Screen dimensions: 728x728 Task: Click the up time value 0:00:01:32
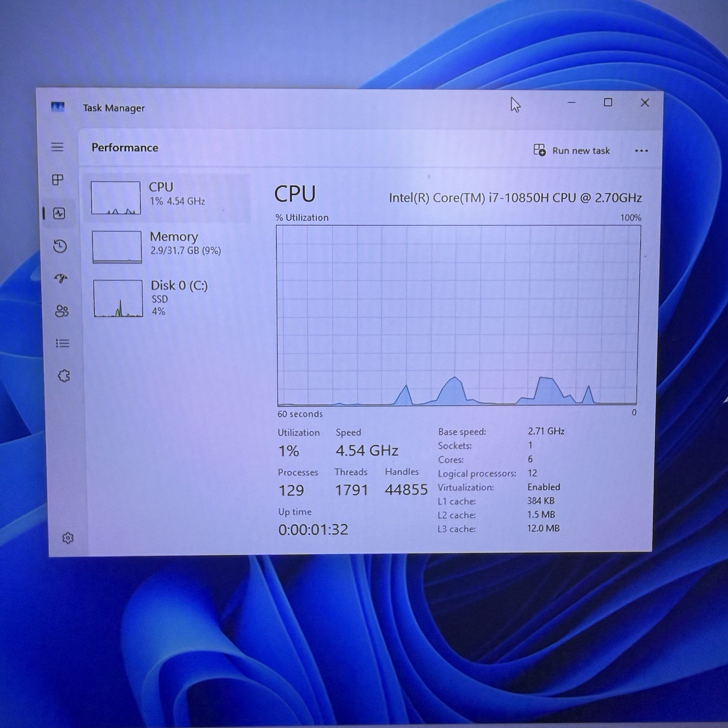click(313, 529)
